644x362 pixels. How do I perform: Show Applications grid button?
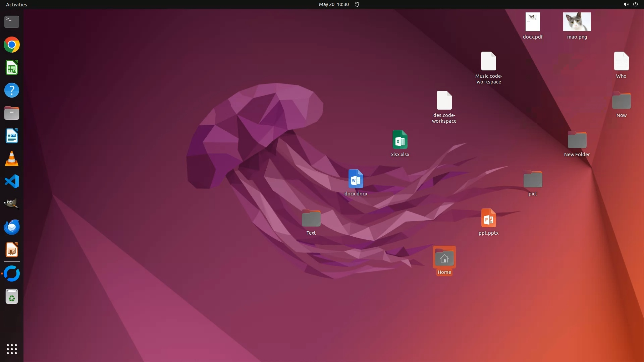click(x=12, y=349)
